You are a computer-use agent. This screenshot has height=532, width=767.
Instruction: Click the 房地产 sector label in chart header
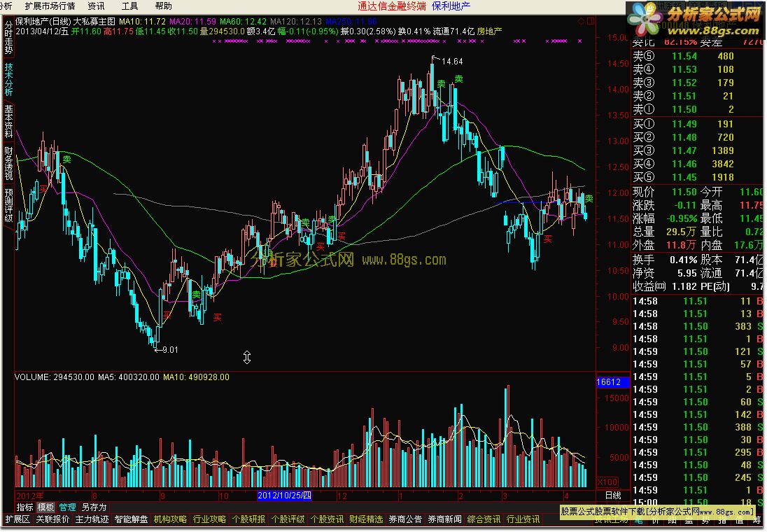coord(490,31)
